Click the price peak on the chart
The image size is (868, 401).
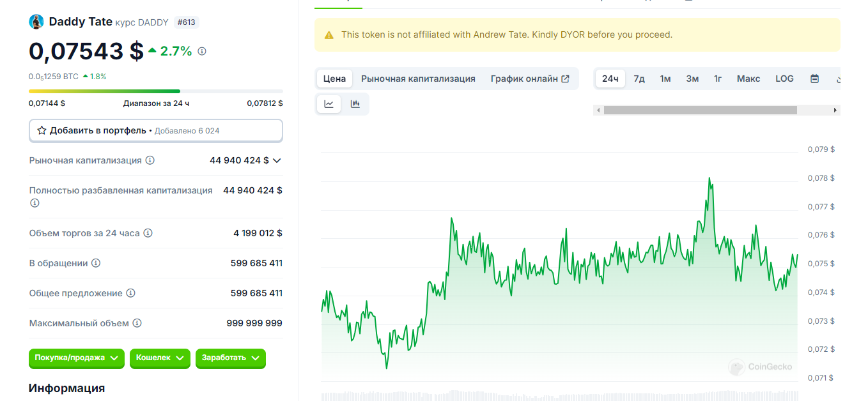pyautogui.click(x=709, y=178)
